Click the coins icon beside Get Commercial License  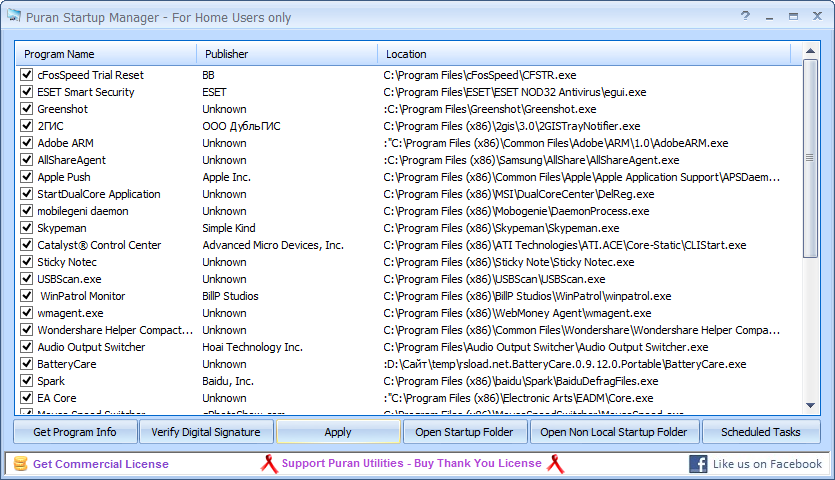[x=20, y=463]
